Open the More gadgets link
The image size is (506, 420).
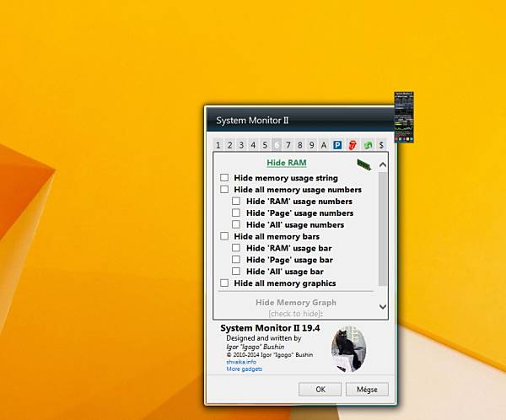pos(245,369)
